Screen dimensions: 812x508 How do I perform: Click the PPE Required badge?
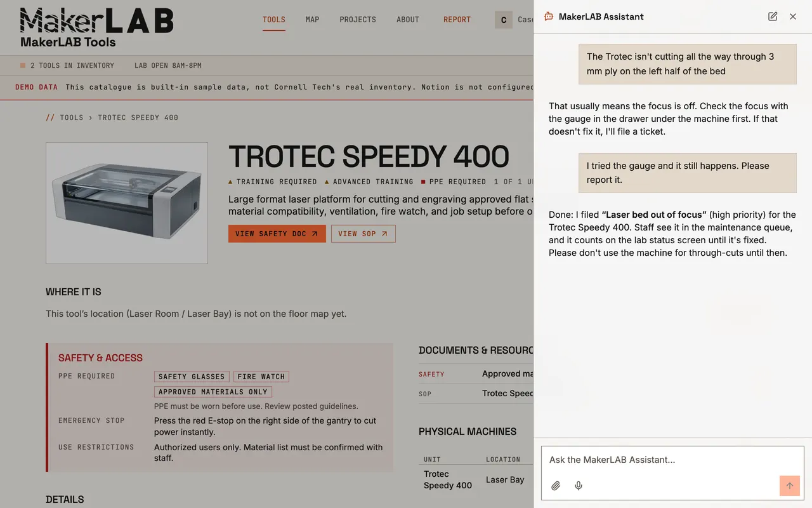point(454,182)
